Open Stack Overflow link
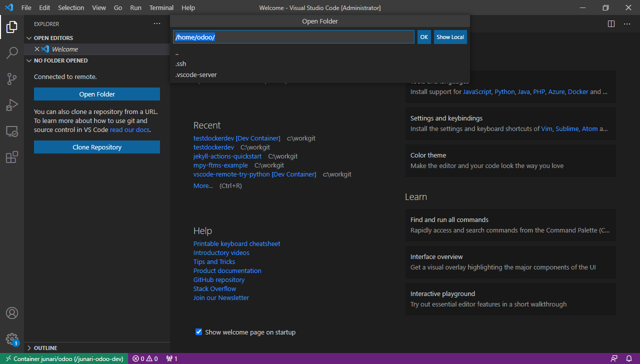The height and width of the screenshot is (364, 640). (x=214, y=288)
